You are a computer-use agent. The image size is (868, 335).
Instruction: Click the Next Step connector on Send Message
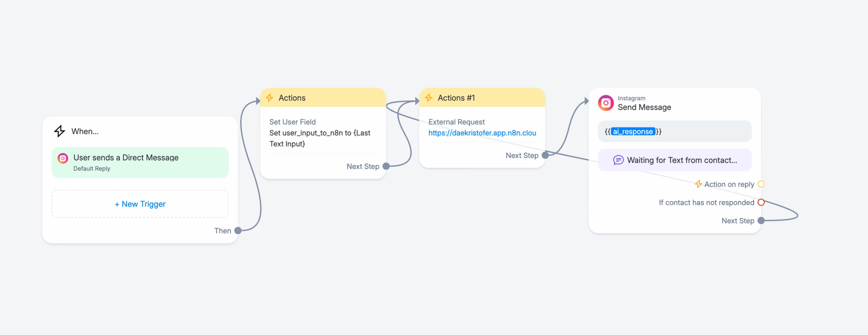click(x=761, y=221)
